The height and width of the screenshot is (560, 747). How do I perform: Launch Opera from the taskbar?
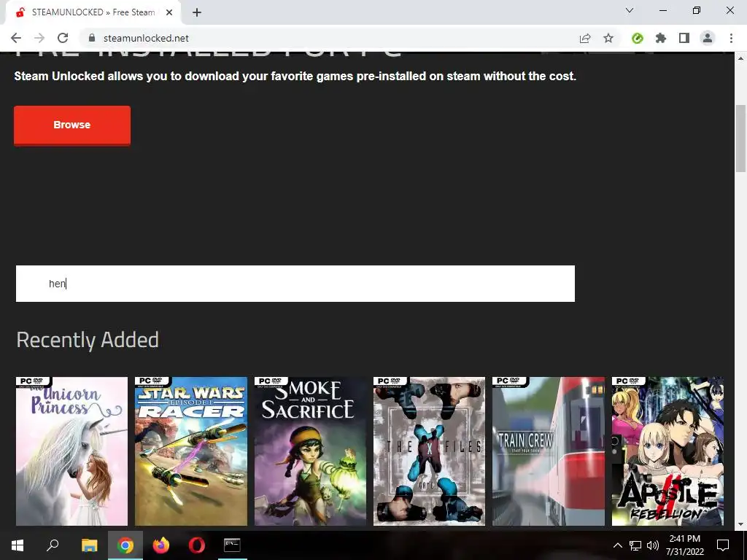click(x=197, y=545)
